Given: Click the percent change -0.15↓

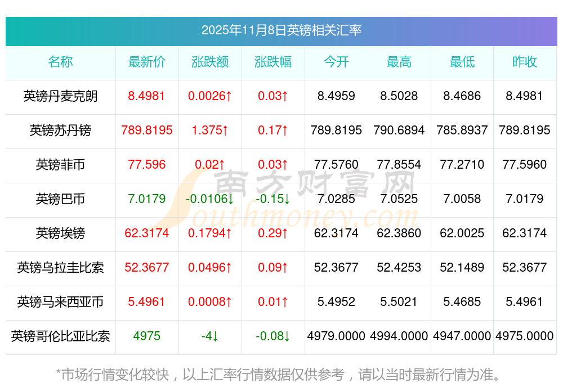Looking at the screenshot, I should (x=273, y=199).
